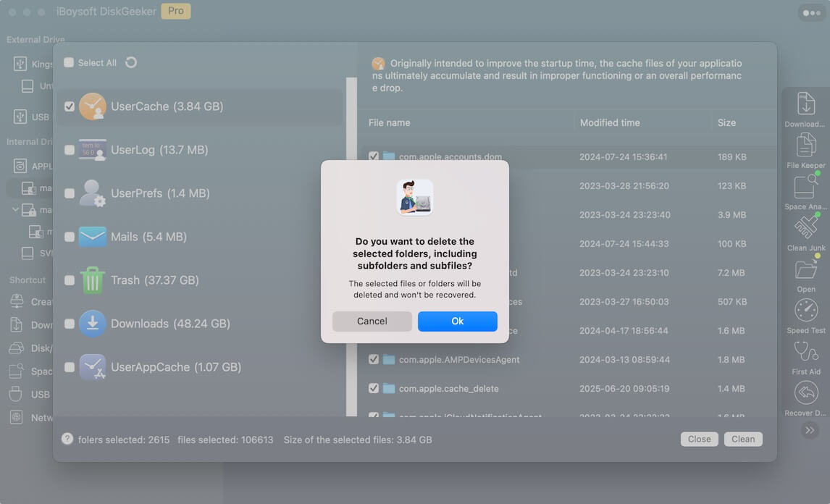Click the refresh icon beside Select All
This screenshot has height=504, width=830.
[131, 62]
